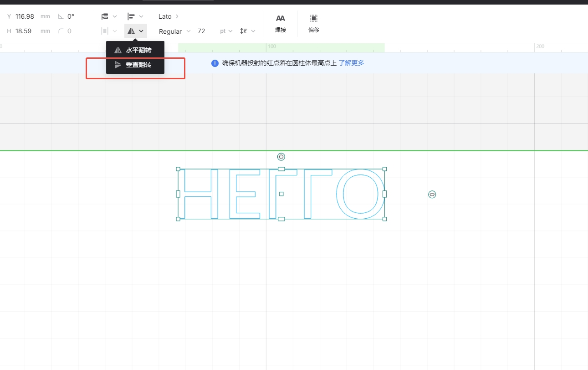Click the rotation angle icon

(x=61, y=16)
